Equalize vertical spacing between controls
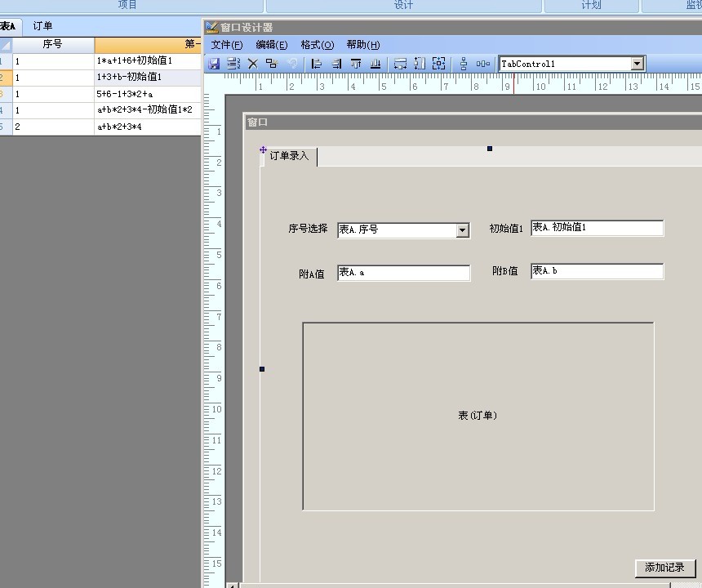The image size is (702, 588). 464,64
